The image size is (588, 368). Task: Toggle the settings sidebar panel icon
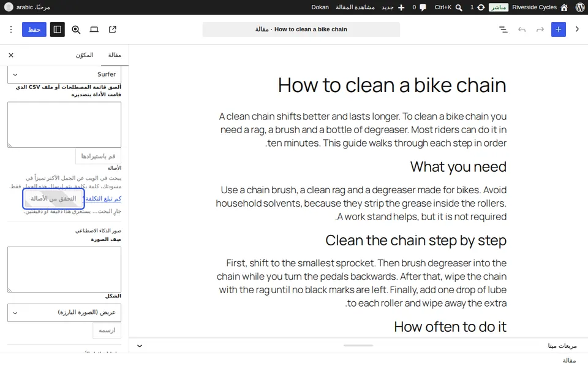(x=58, y=29)
